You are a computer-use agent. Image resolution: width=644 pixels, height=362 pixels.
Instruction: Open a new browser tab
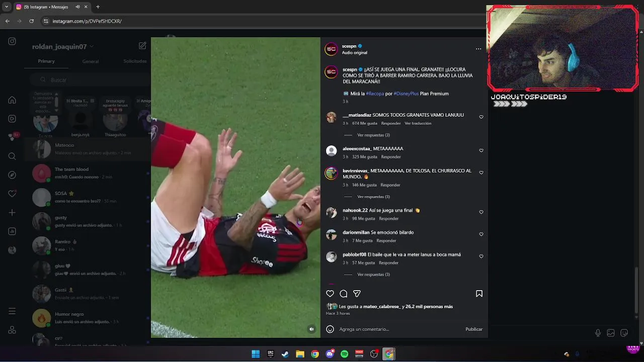pos(98,7)
